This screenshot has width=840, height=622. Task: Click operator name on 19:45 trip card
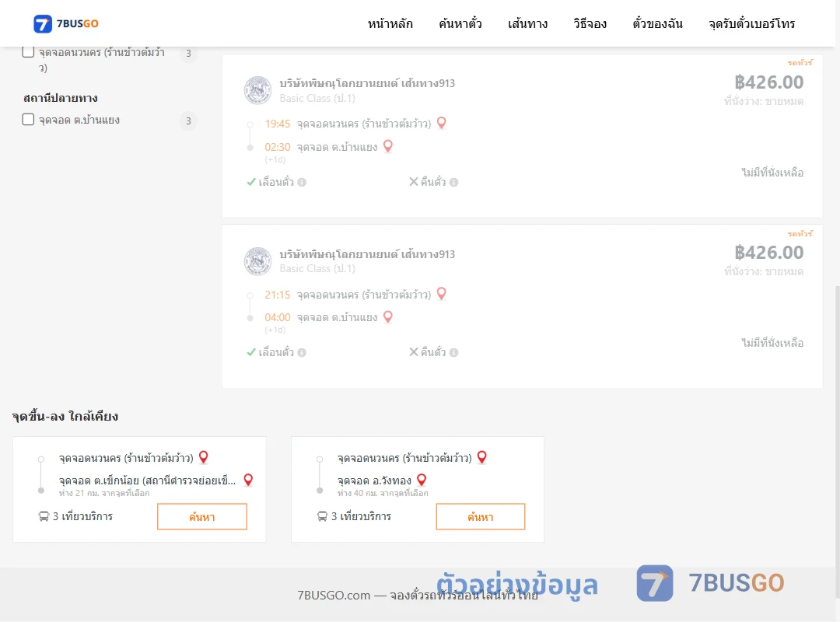(x=367, y=83)
